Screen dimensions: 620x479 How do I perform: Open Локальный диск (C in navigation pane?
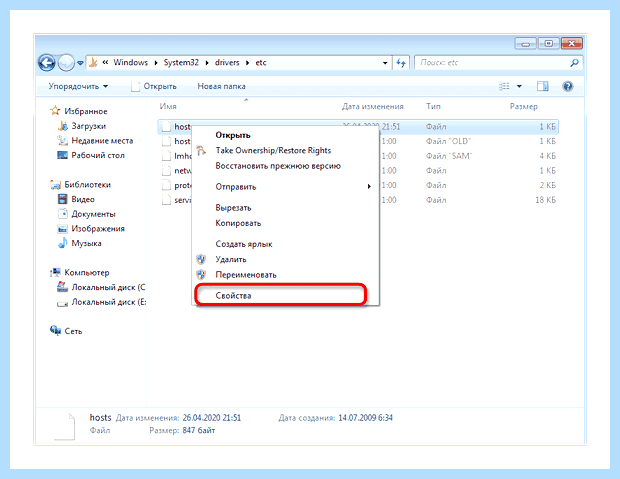point(108,287)
